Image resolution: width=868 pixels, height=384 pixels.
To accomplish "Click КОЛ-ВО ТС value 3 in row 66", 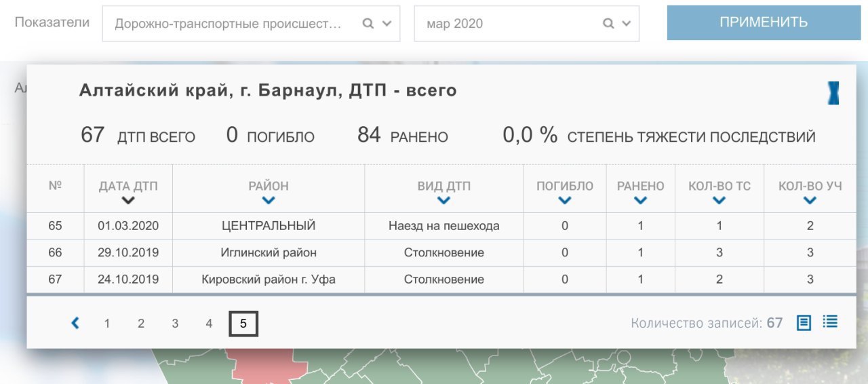I will (719, 253).
